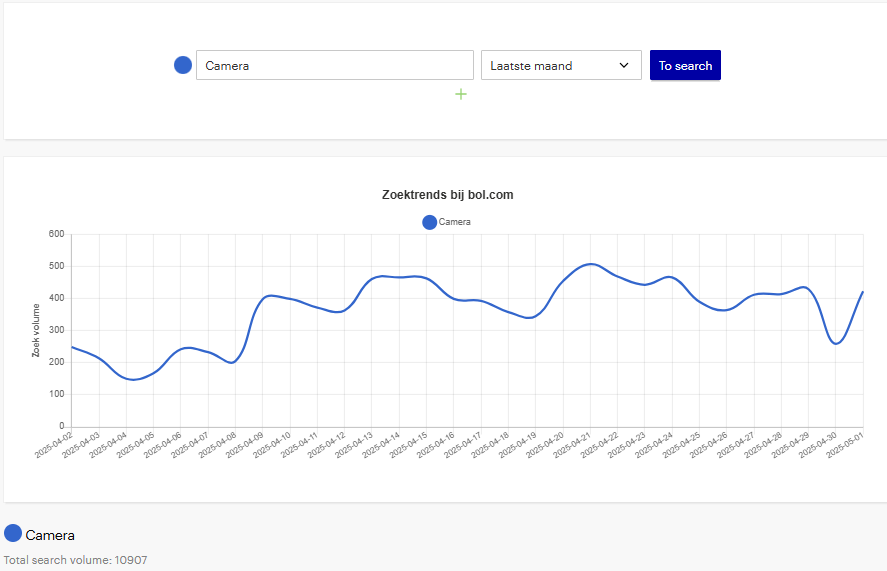887x571 pixels.
Task: Click the line dip at 2025-04-30
Action: pyautogui.click(x=836, y=344)
